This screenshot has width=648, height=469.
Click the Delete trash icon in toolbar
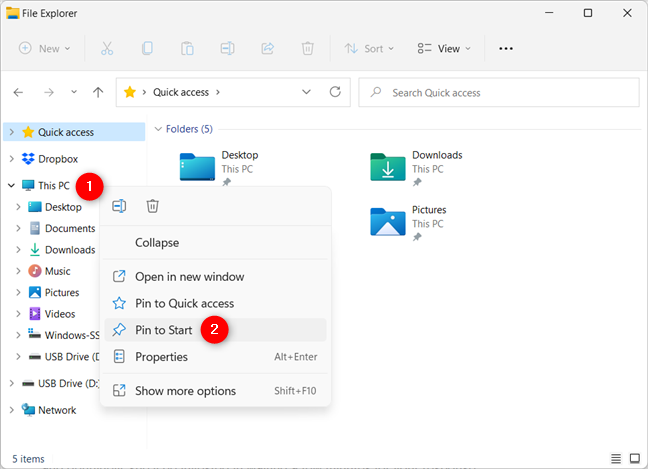point(307,48)
